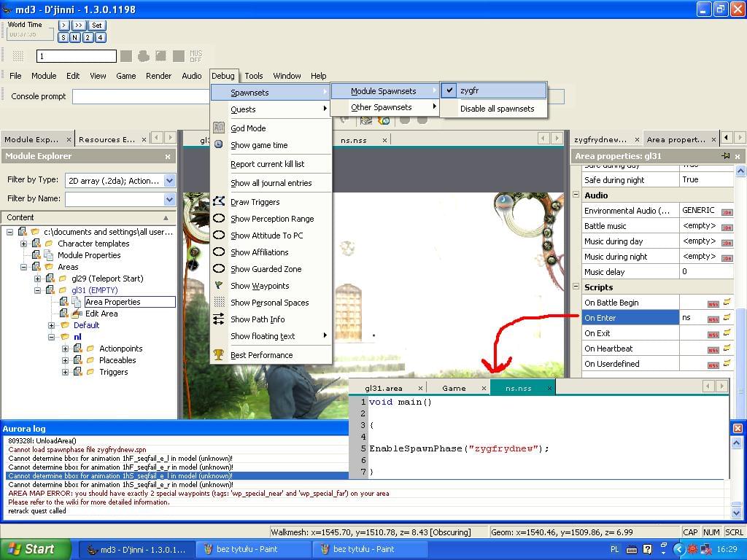747x560 pixels.
Task: Toggle the zygfr spawnset checkmark
Action: (x=450, y=91)
